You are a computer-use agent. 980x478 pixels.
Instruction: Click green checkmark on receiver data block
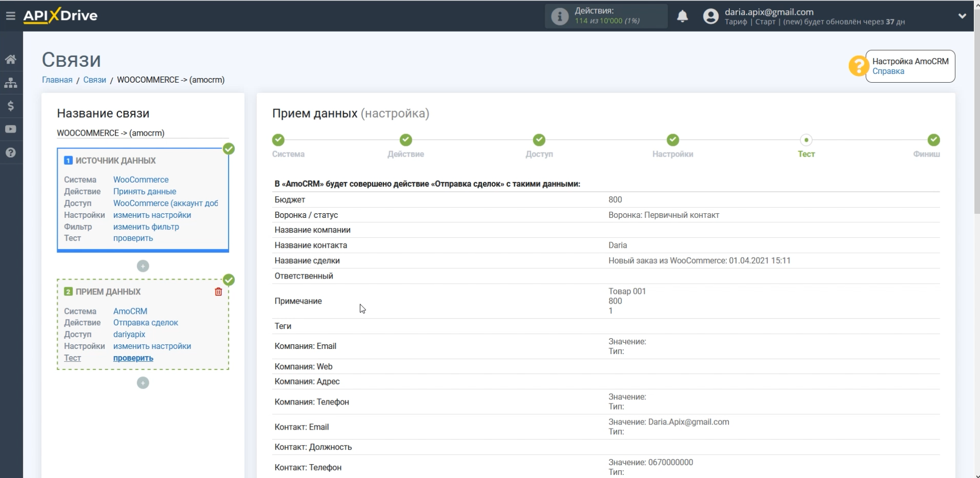(229, 280)
